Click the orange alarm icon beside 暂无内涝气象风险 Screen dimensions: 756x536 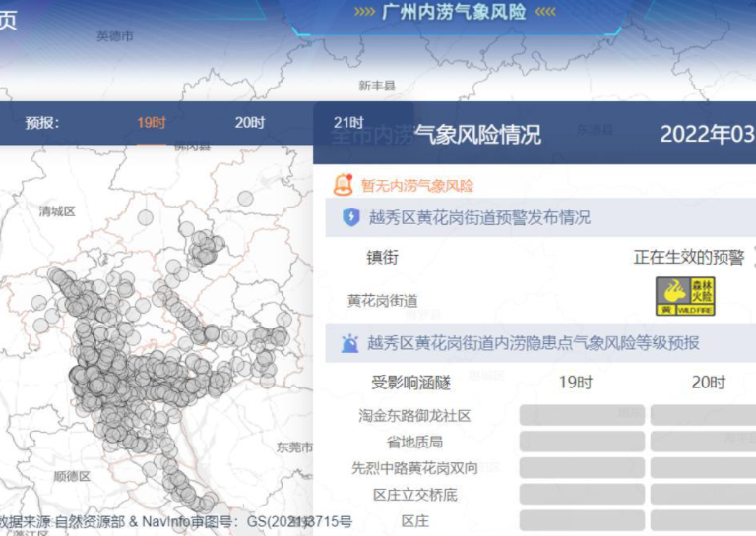[343, 184]
